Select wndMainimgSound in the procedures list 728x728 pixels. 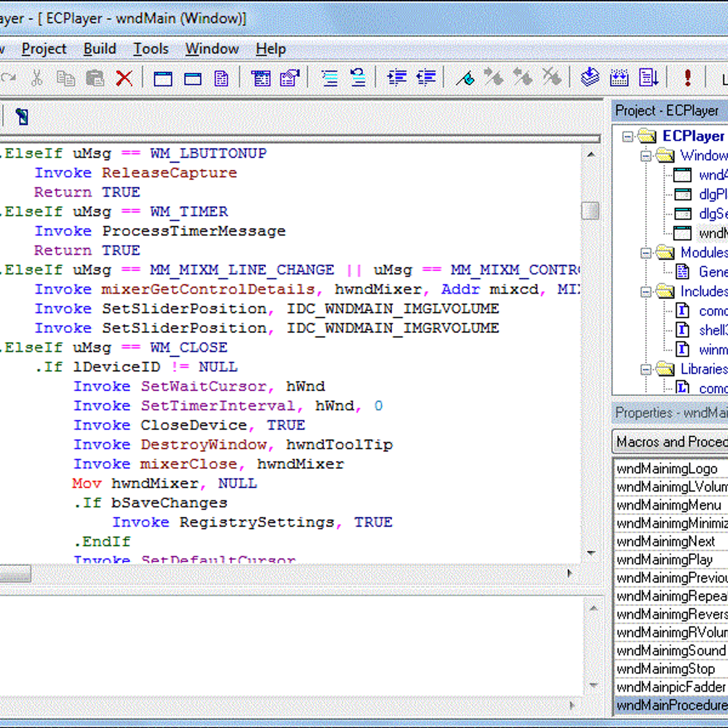pyautogui.click(x=671, y=651)
